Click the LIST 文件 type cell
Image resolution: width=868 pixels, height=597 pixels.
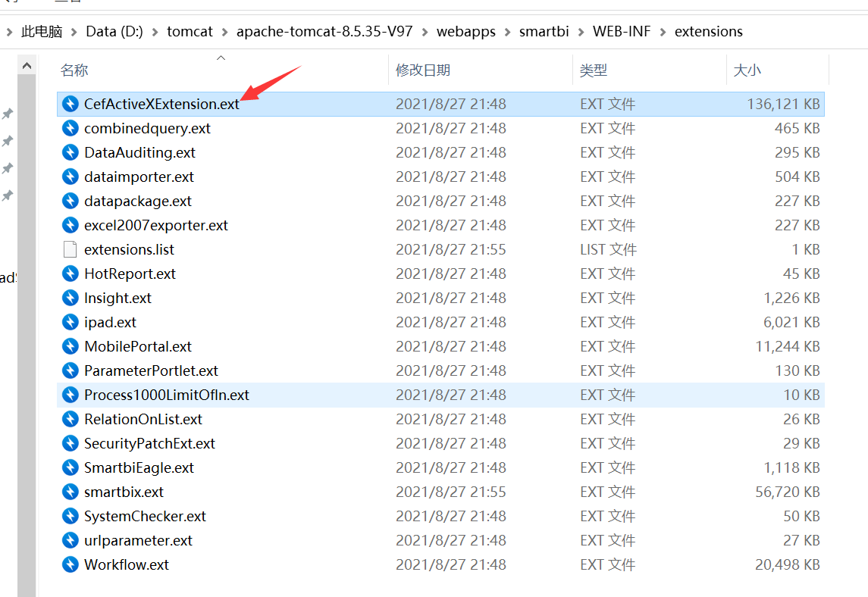click(609, 249)
